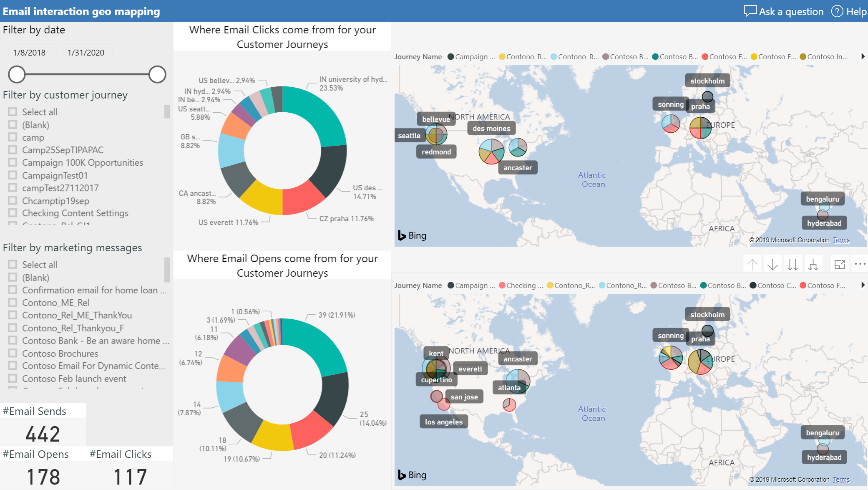Click the Ask a question chat icon
This screenshot has width=868, height=490.
tap(750, 11)
